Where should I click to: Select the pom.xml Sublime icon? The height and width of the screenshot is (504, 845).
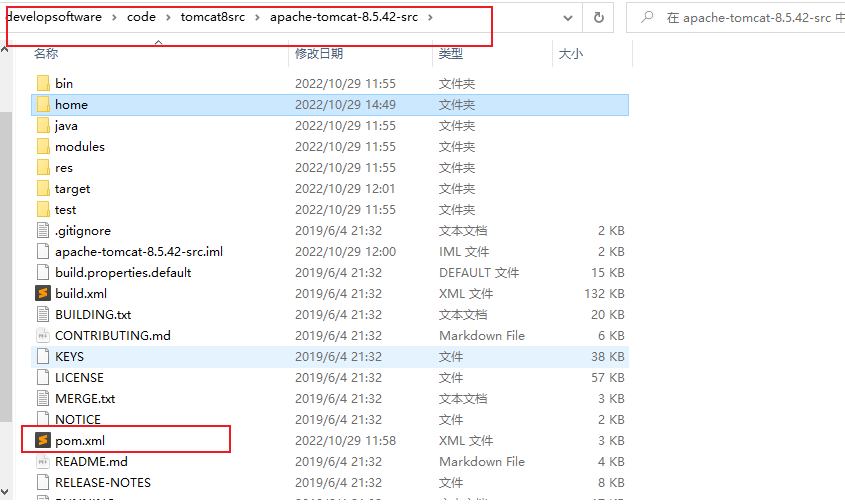pos(43,440)
